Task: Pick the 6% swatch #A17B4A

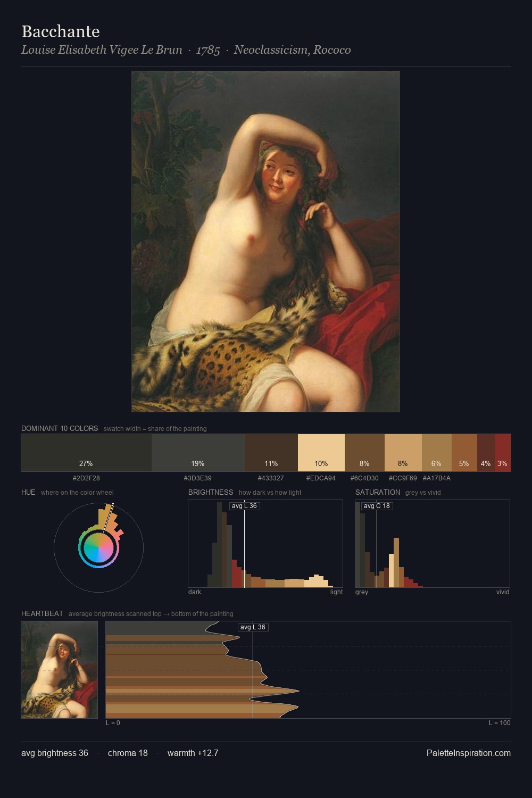Action: click(x=437, y=453)
